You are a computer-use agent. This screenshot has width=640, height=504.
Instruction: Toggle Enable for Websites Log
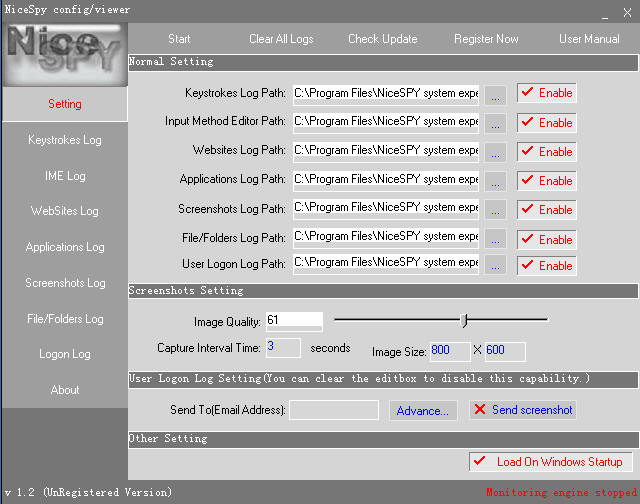(547, 151)
